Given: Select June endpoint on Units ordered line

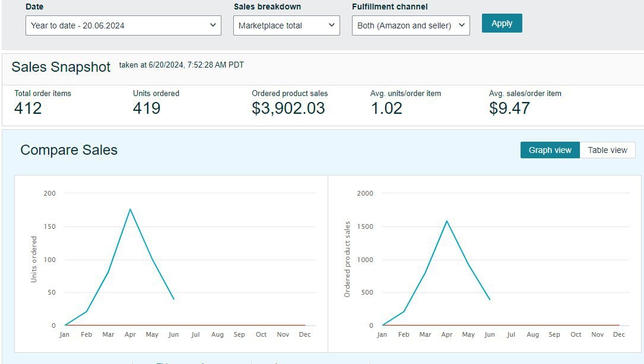Looking at the screenshot, I should (174, 299).
